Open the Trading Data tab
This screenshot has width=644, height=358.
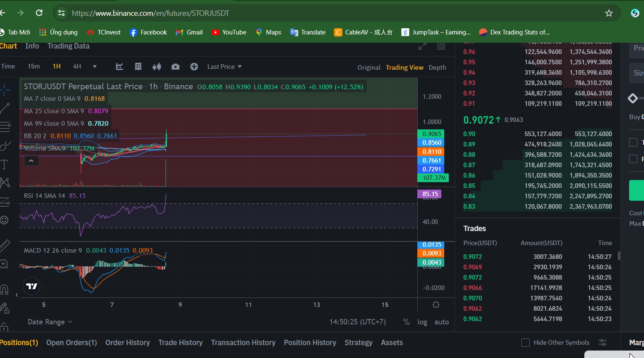(x=68, y=46)
